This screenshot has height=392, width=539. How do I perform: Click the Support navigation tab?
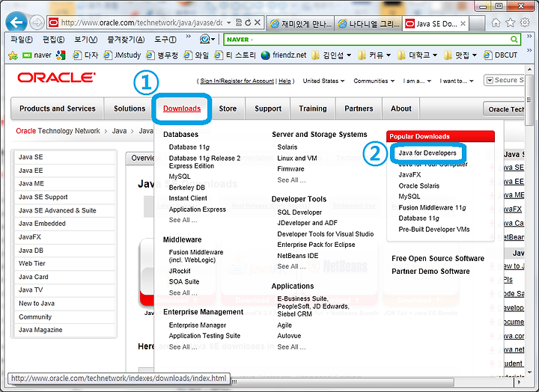268,108
